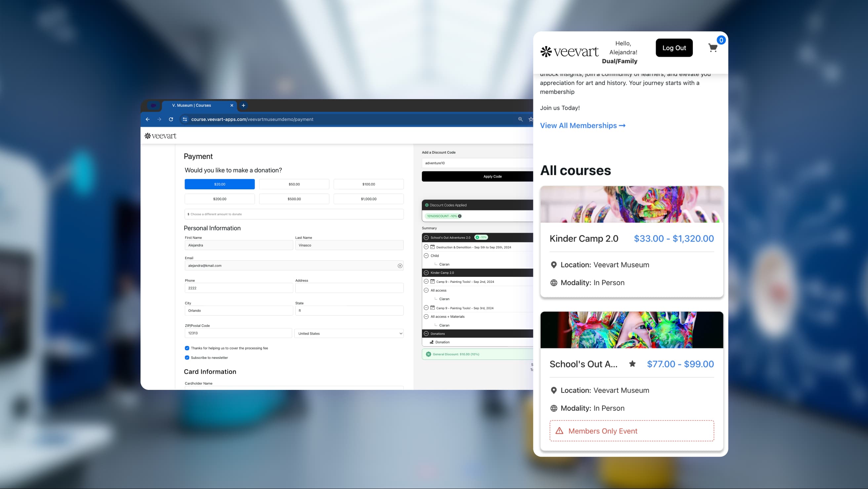Enable 'Thanks for helping us cover the processing fee'
The width and height of the screenshot is (868, 489).
pos(187,348)
